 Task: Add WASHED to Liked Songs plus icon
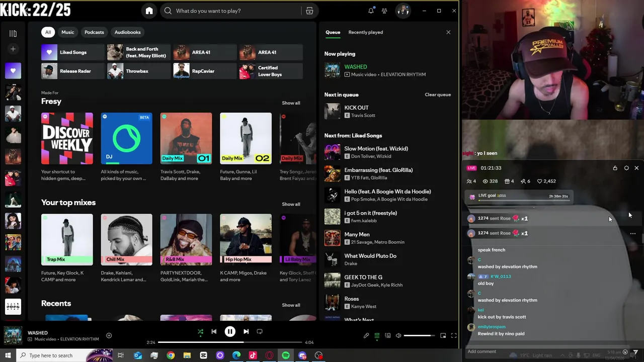109,335
